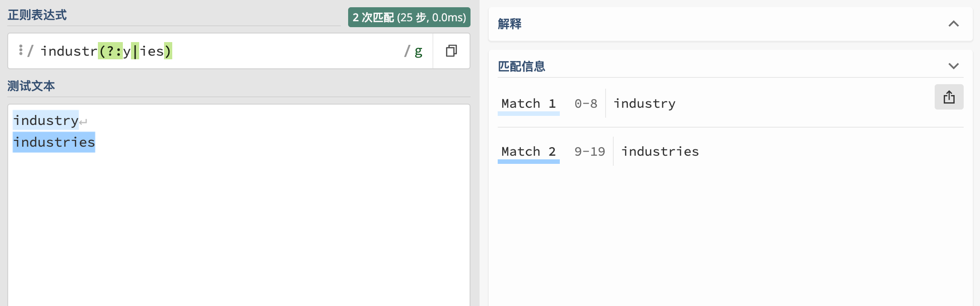Click the matched text industry in results
Screen dimensions: 980x306
tap(645, 104)
